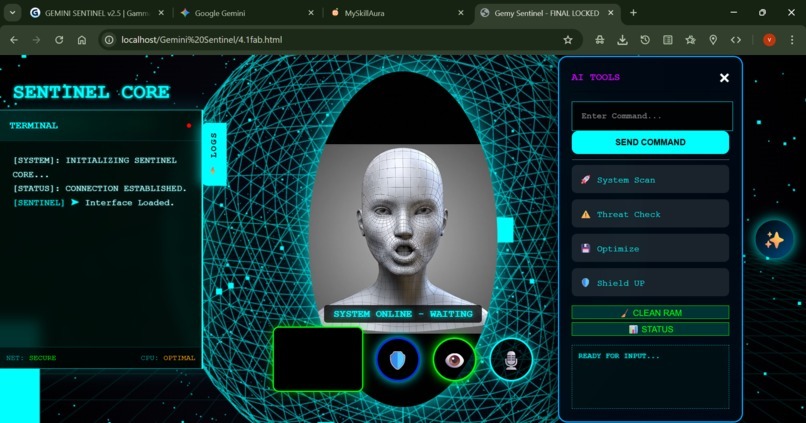Reload the current page

tap(59, 40)
